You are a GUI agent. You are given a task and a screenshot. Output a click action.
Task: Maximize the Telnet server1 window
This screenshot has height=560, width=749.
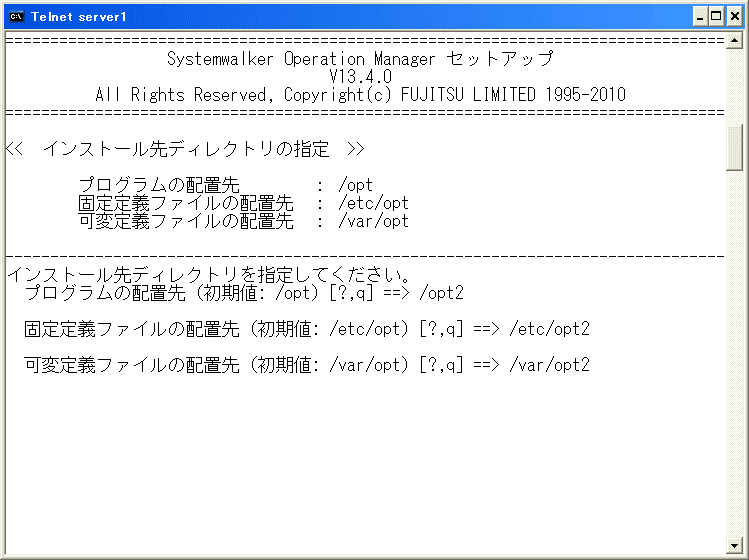pos(716,17)
